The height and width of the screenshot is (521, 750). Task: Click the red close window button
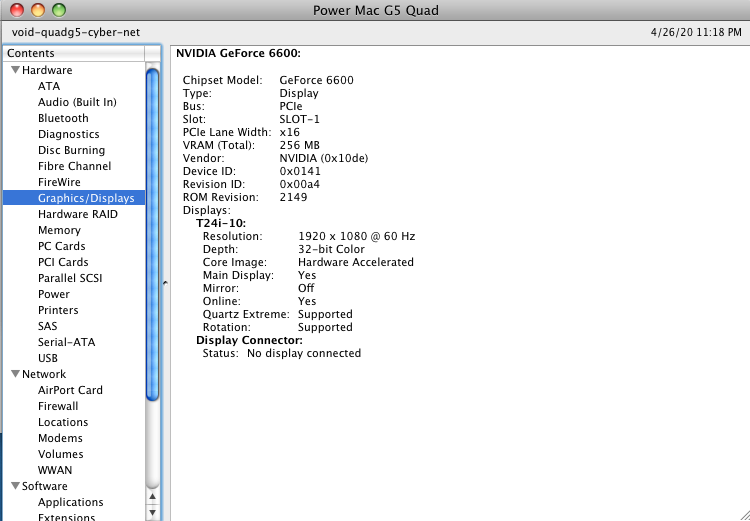click(x=17, y=10)
